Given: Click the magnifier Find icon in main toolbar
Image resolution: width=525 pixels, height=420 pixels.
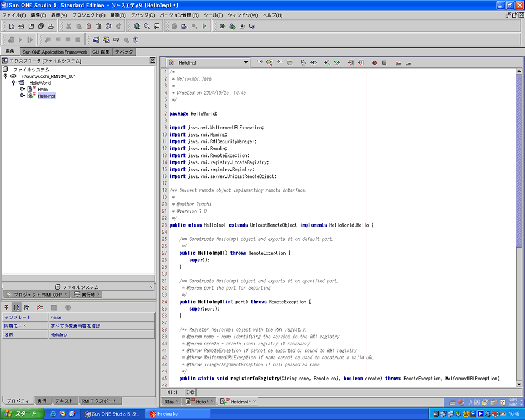Looking at the screenshot, I should tap(146, 26).
